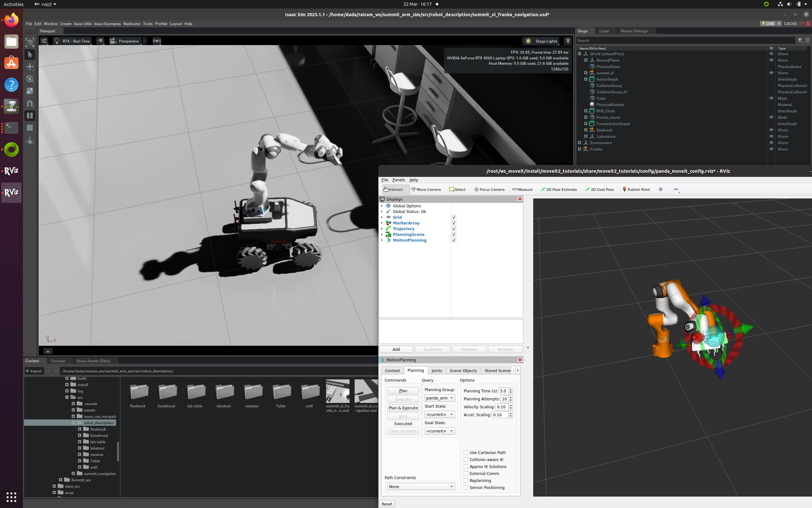Expand Global Options in RViz Displays
The height and width of the screenshot is (508, 812).
pos(382,206)
